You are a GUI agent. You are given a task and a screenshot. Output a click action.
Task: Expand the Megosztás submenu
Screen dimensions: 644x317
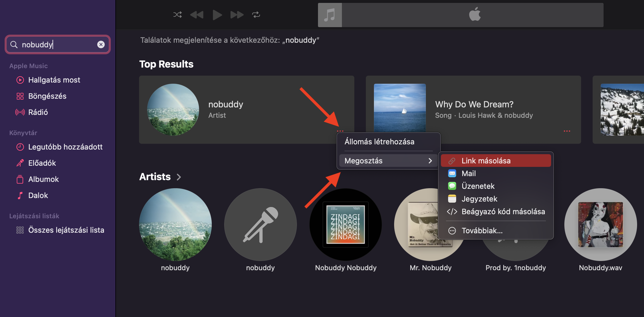pos(388,161)
